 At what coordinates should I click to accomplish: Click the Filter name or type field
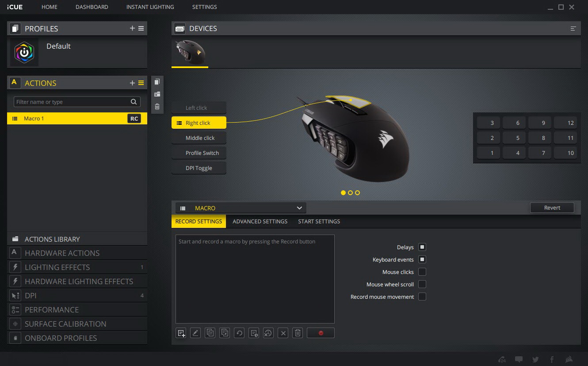[x=77, y=102]
